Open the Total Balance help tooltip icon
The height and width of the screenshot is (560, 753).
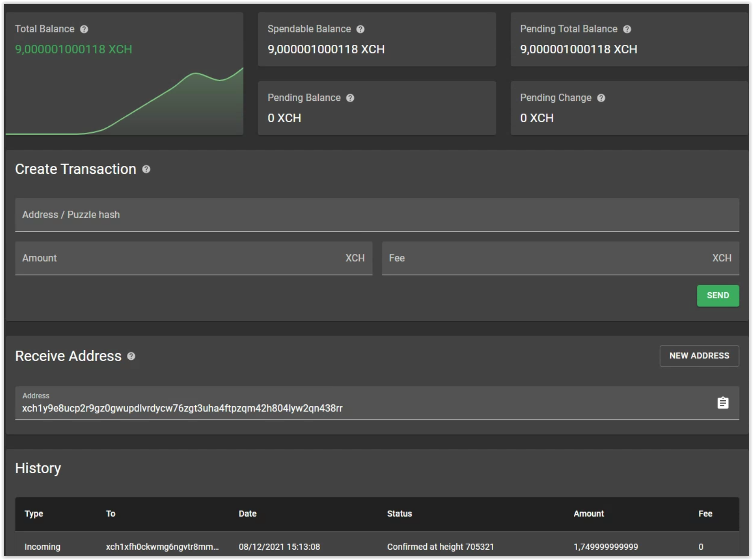pos(84,29)
